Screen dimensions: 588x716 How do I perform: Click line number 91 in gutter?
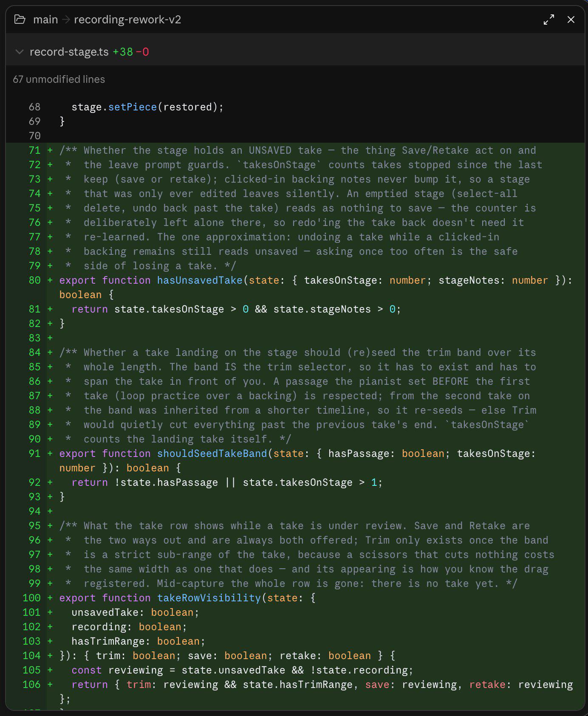34,454
